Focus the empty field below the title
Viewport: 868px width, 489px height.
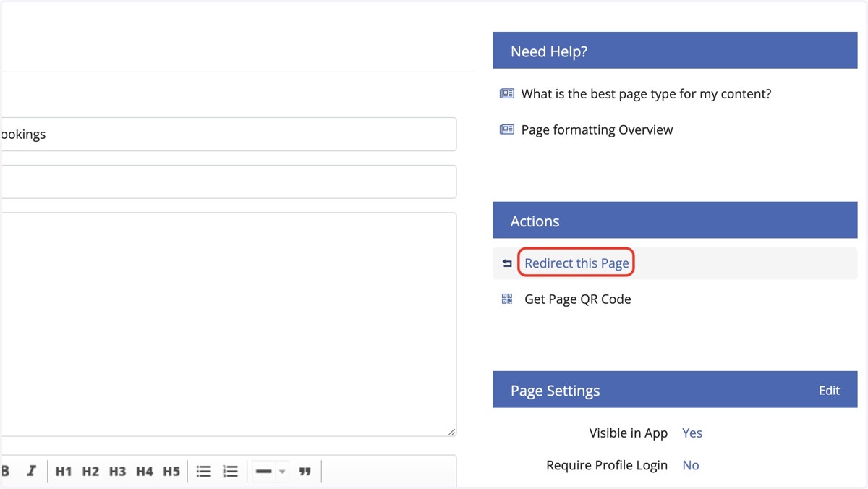[228, 182]
